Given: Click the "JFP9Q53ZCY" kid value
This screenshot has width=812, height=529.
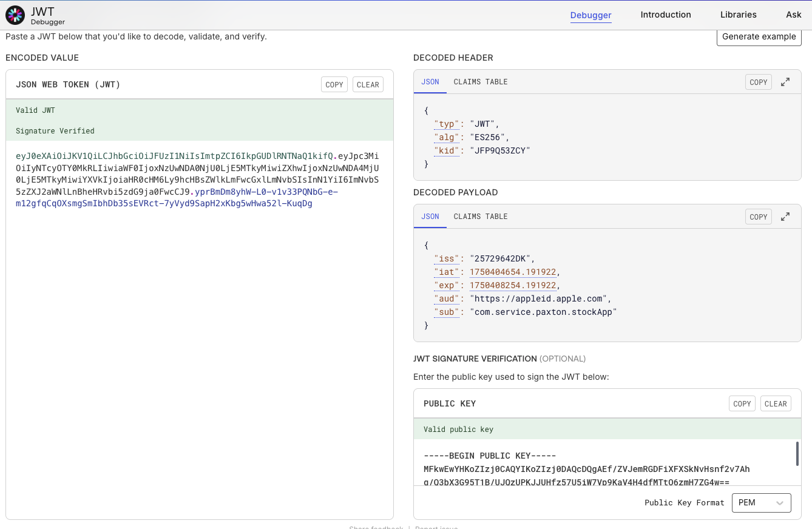Looking at the screenshot, I should [x=500, y=150].
